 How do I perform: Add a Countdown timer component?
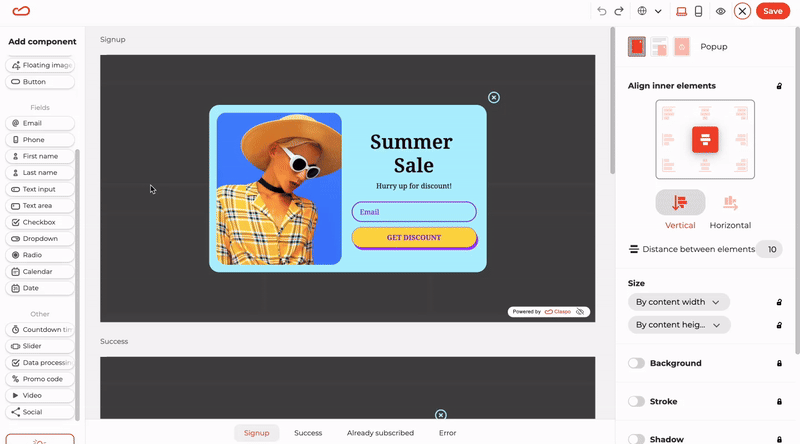tap(40, 330)
